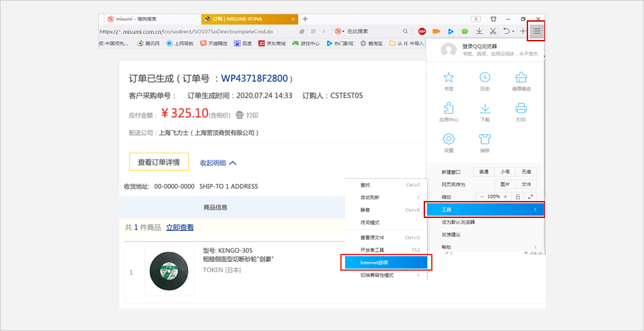Expand the 工具 tools submenu
The height and width of the screenshot is (331, 644).
[485, 210]
